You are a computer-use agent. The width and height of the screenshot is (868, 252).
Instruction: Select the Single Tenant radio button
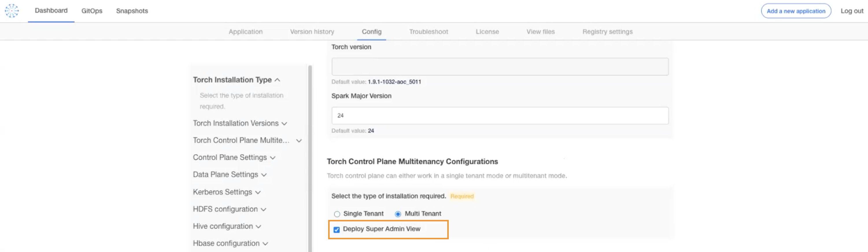337,214
